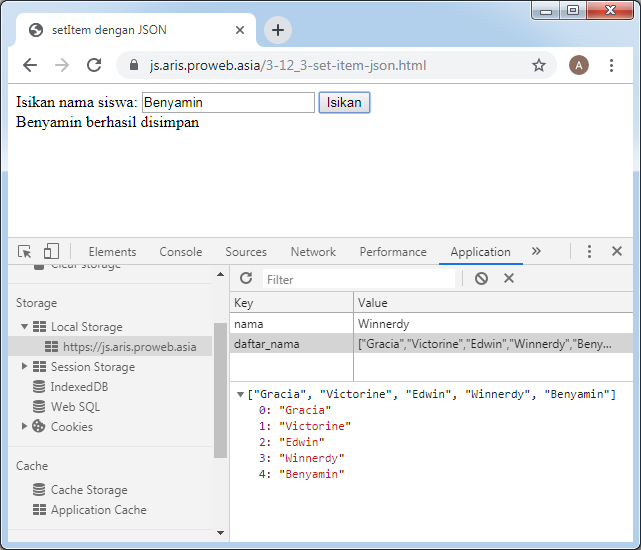The width and height of the screenshot is (641, 550).
Task: Click the sidebar vertical scrollbar thumb
Action: click(x=220, y=390)
